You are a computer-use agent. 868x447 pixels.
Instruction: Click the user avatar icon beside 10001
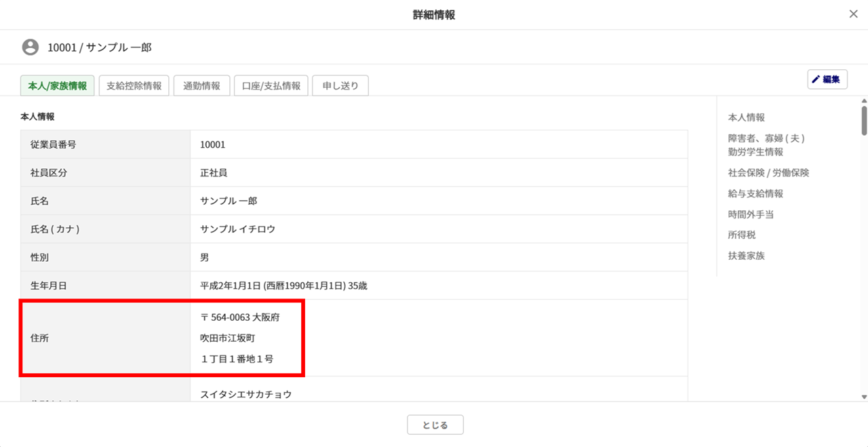tap(30, 47)
